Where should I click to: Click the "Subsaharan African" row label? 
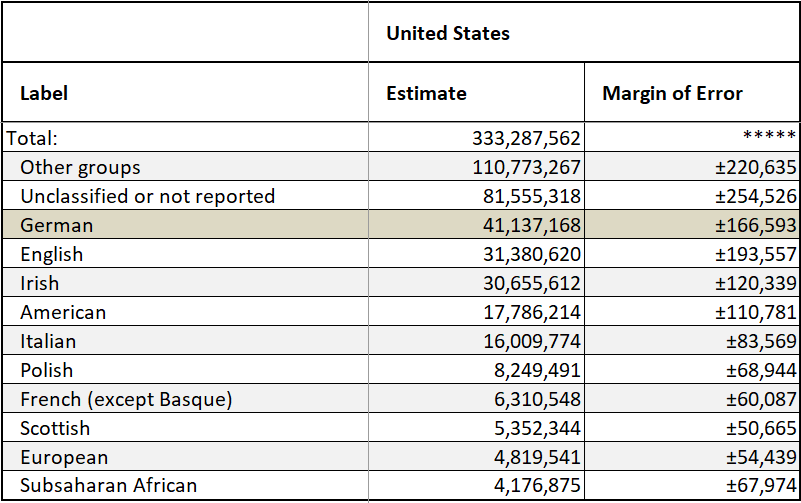(108, 486)
